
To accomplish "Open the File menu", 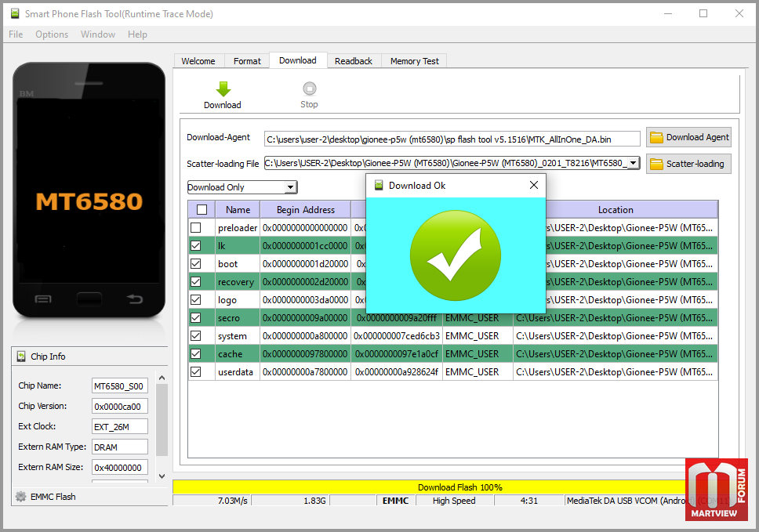I will click(16, 34).
